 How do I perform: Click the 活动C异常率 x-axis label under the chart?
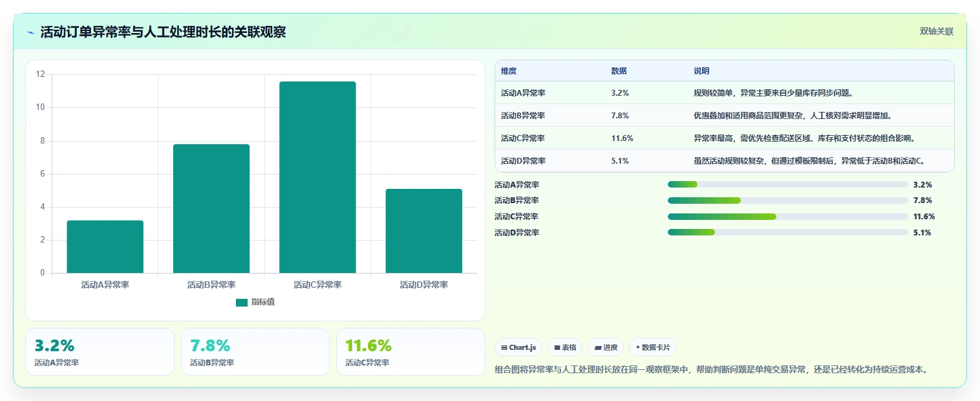(317, 285)
